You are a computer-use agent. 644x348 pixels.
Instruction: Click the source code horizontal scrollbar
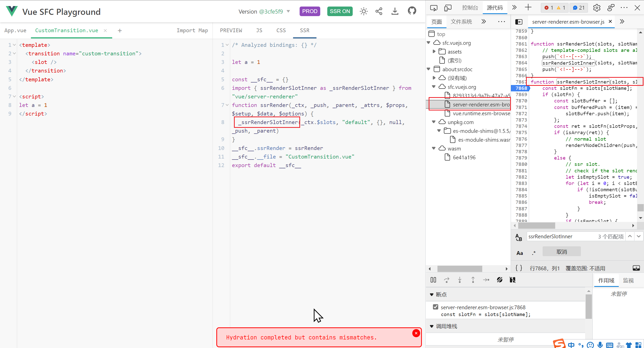537,225
